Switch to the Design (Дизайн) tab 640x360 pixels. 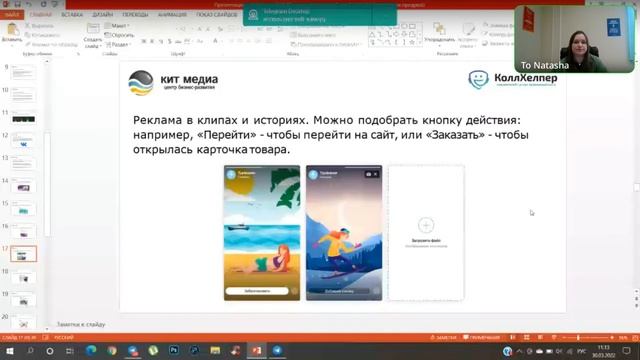click(x=102, y=15)
